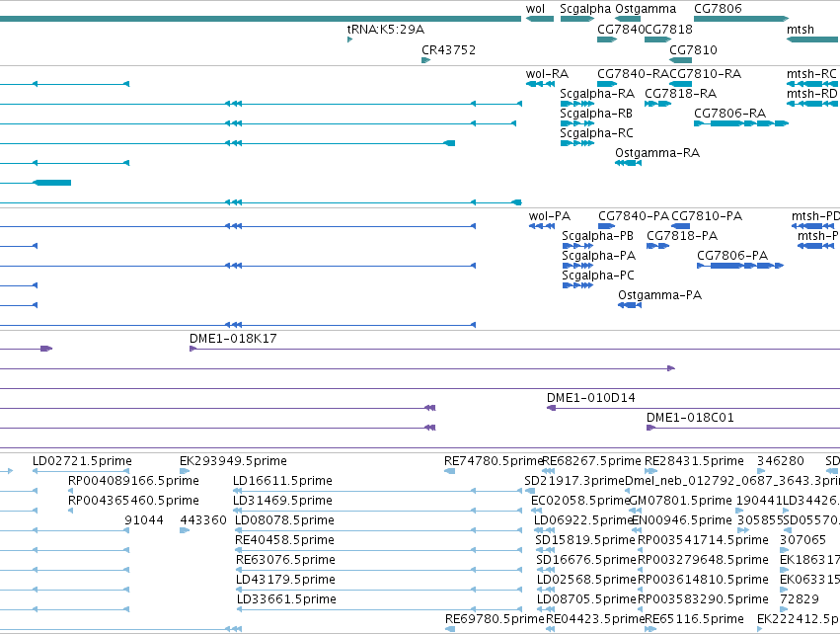This screenshot has width=840, height=634.
Task: Select the CG7840 gene glyph
Action: pos(607,40)
